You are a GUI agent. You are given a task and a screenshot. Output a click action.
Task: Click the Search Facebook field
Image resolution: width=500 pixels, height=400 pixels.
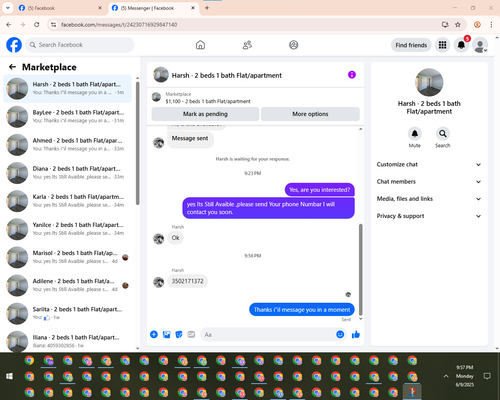pyautogui.click(x=80, y=45)
